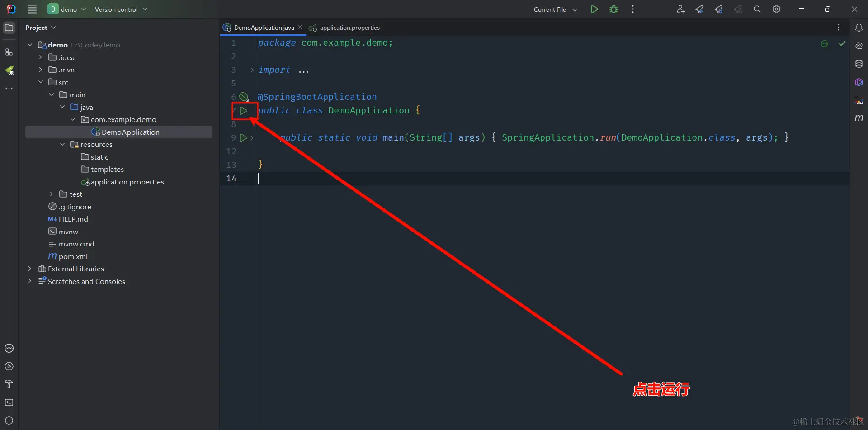Viewport: 868px width, 430px height.
Task: Collapse the resources folder
Action: [x=62, y=144]
